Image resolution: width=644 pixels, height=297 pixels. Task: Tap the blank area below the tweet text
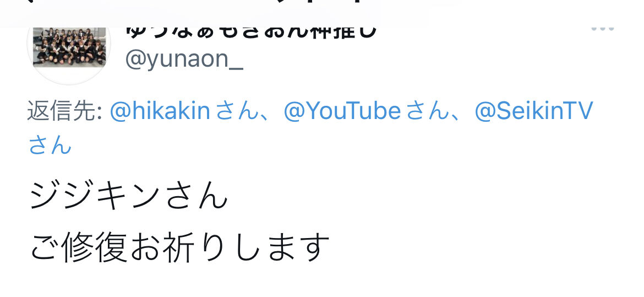click(322, 282)
